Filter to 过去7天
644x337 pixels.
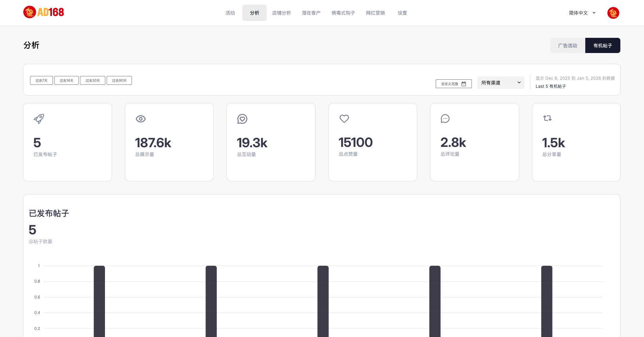(42, 80)
